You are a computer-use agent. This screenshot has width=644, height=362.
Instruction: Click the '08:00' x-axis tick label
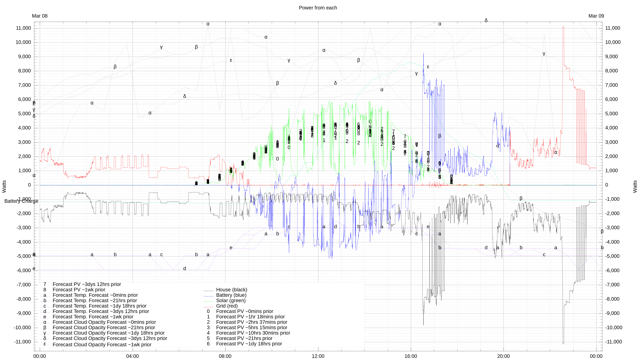point(225,356)
